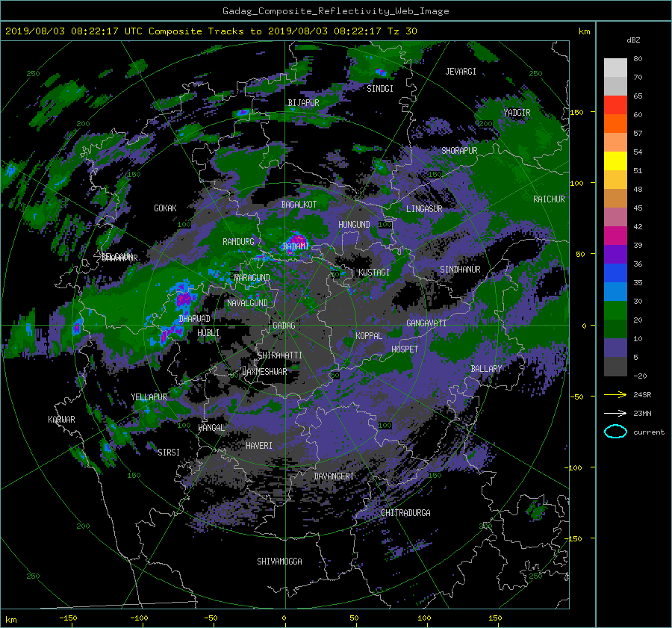Click the KARWAR town label
The height and width of the screenshot is (628, 672).
click(x=61, y=420)
